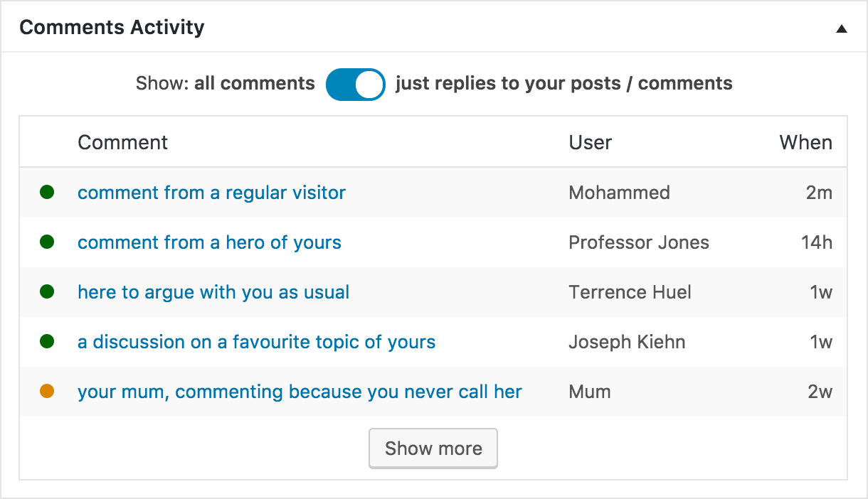
Task: Open your mum's comment link
Action: (300, 392)
